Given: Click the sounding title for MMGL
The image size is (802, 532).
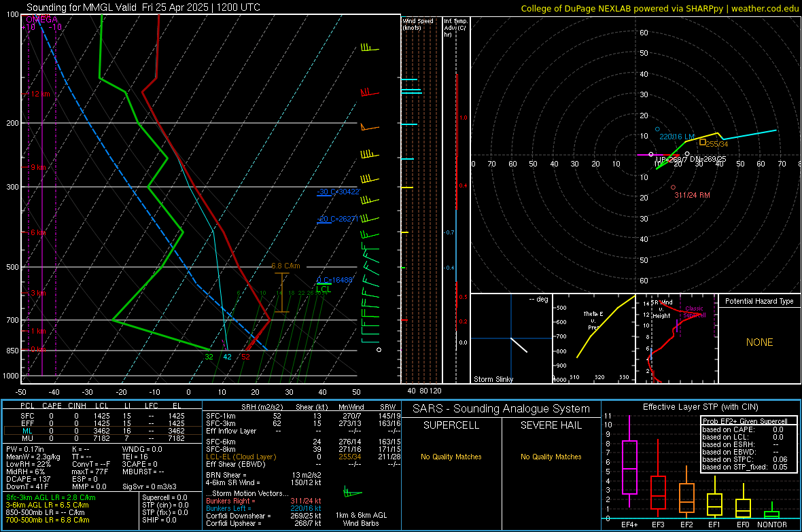Looking at the screenshot, I should coord(143,7).
